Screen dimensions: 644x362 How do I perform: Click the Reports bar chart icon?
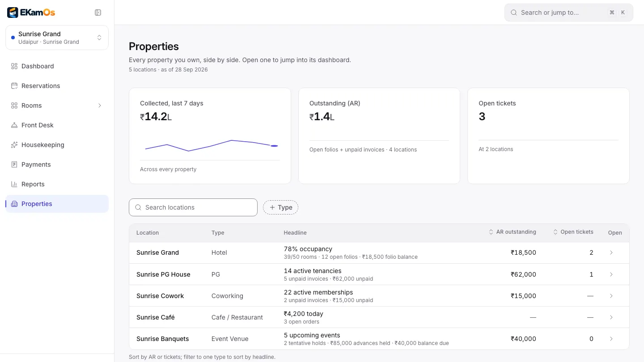[x=14, y=184]
